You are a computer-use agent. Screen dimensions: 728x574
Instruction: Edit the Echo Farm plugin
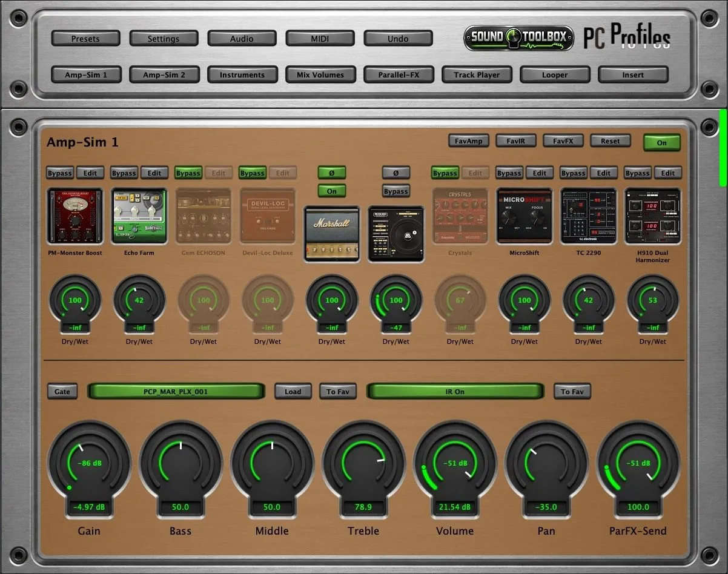pos(154,173)
